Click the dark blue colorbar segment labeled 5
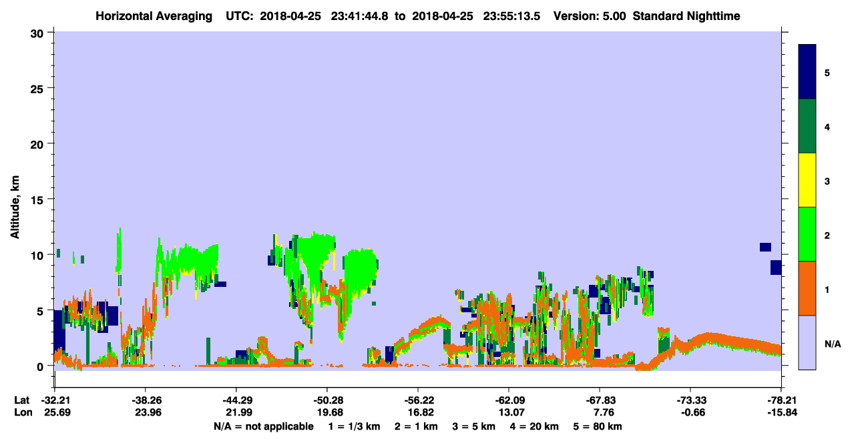The width and height of the screenshot is (868, 445). click(807, 72)
